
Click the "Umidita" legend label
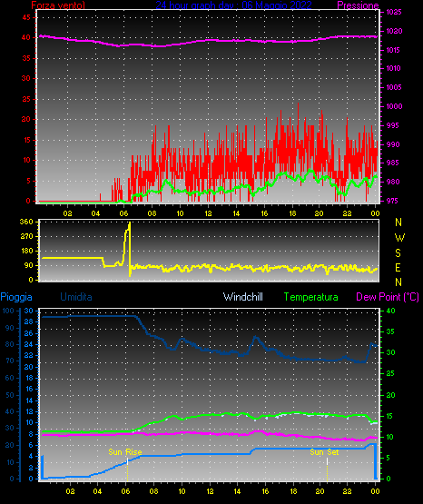[x=76, y=297]
